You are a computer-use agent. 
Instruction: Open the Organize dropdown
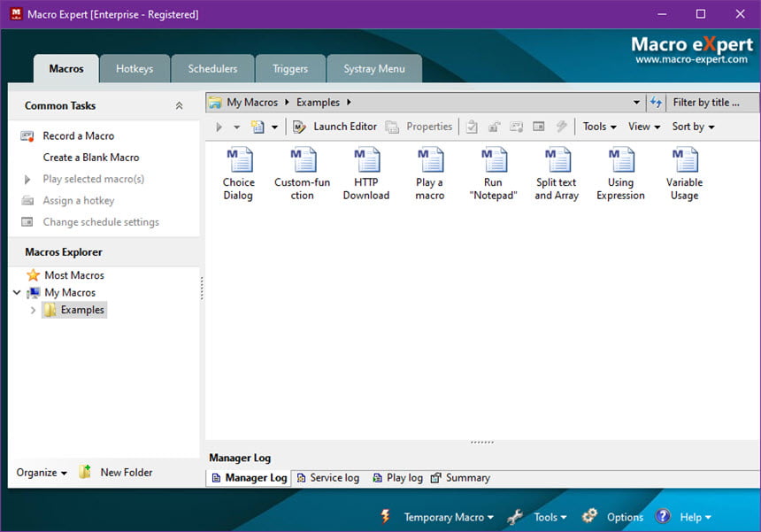[42, 473]
